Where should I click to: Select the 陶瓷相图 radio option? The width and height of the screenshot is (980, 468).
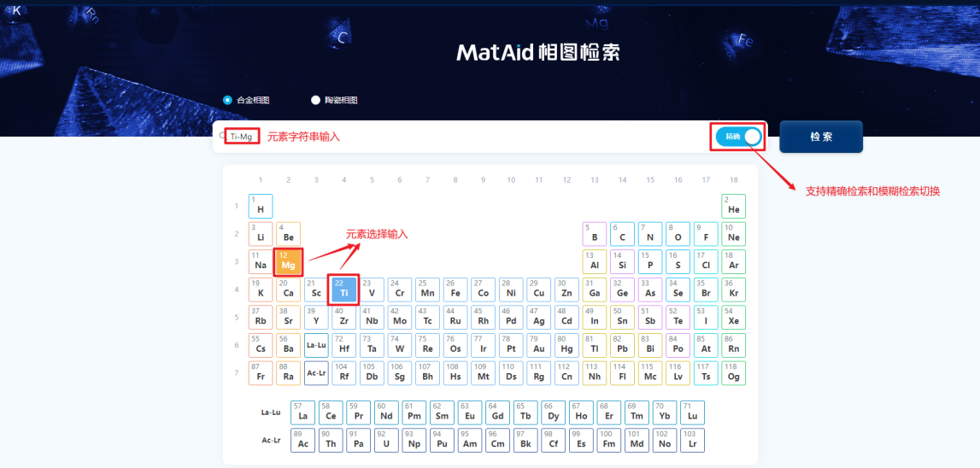[x=334, y=100]
